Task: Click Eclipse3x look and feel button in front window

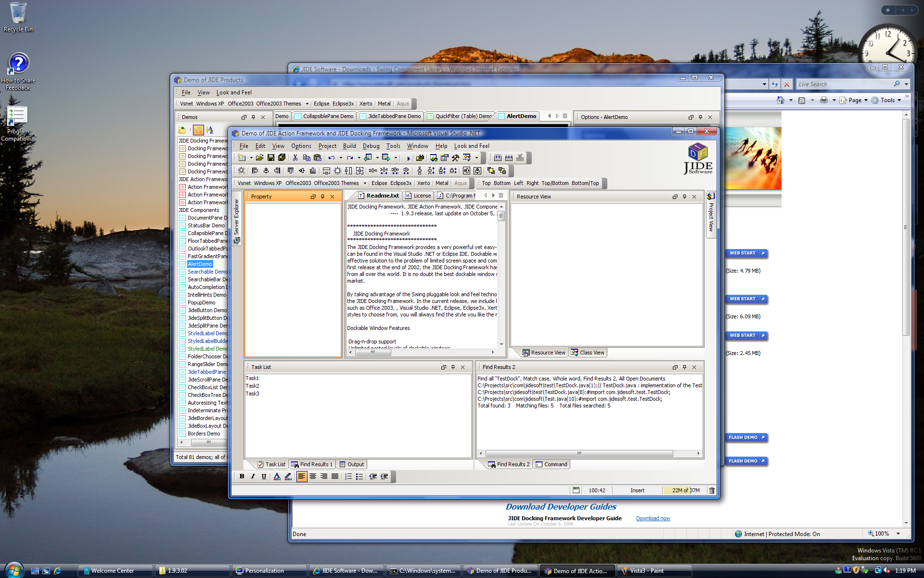Action: (401, 183)
